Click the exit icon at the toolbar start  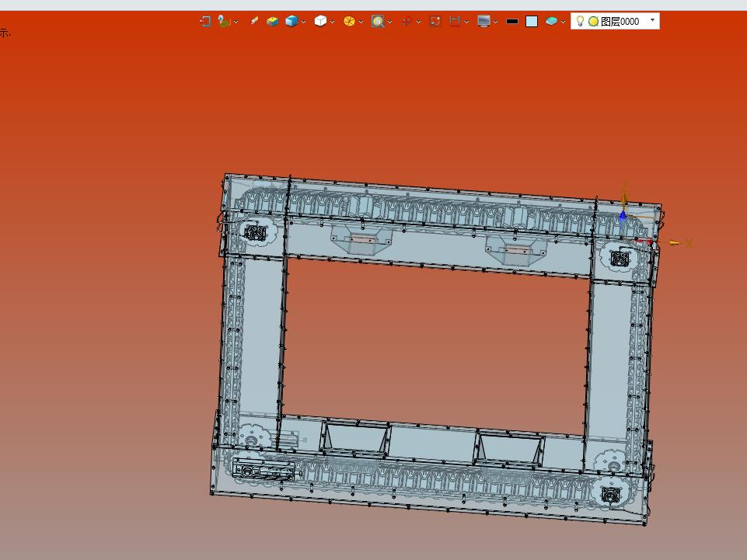point(205,22)
